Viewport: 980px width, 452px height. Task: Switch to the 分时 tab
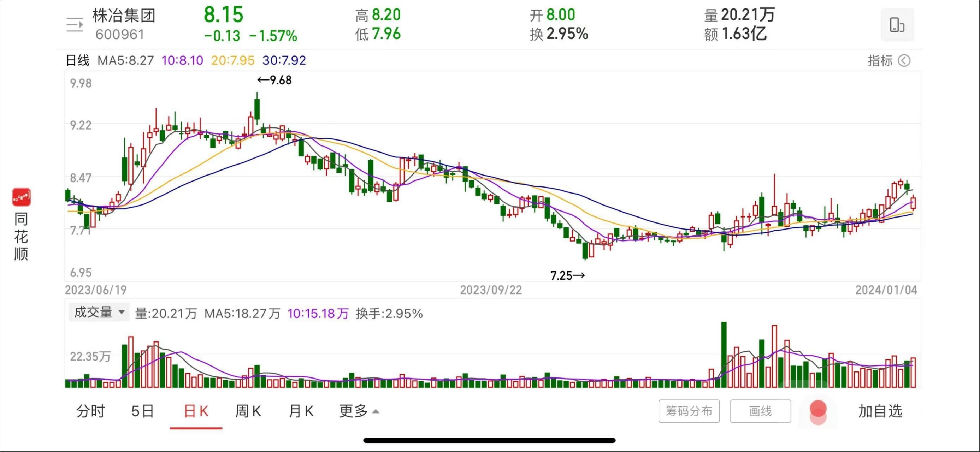[x=90, y=411]
